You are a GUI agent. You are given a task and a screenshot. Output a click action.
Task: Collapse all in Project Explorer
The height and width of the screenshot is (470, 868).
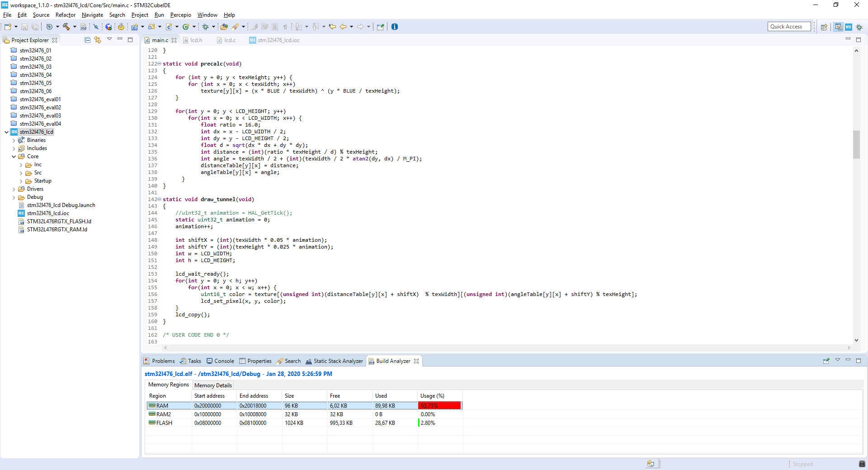click(87, 40)
